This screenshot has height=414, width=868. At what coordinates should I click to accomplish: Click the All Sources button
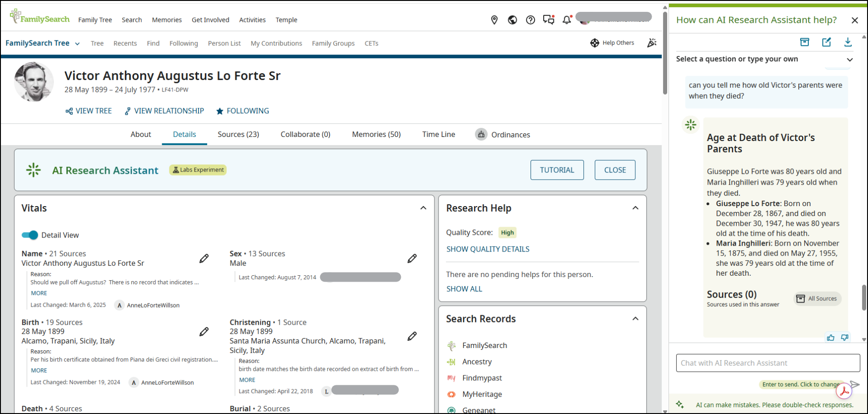point(818,298)
